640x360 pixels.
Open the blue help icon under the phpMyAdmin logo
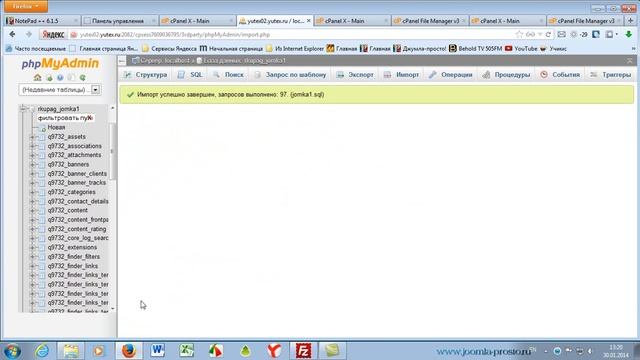[60, 78]
